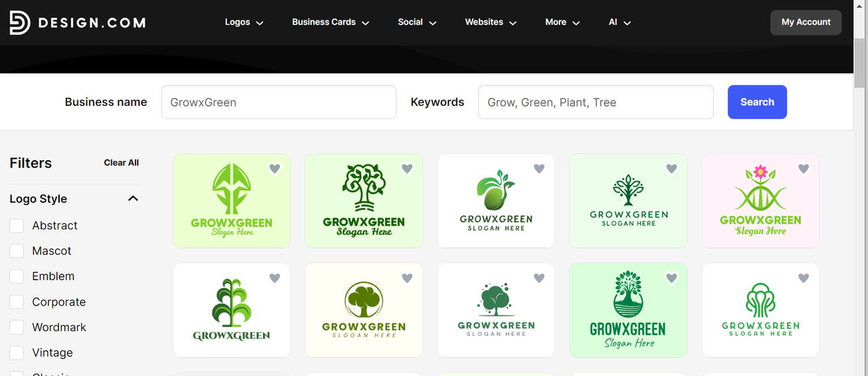Heart the tree-in-globe green logo
Screen dimensions: 868x376
point(671,278)
